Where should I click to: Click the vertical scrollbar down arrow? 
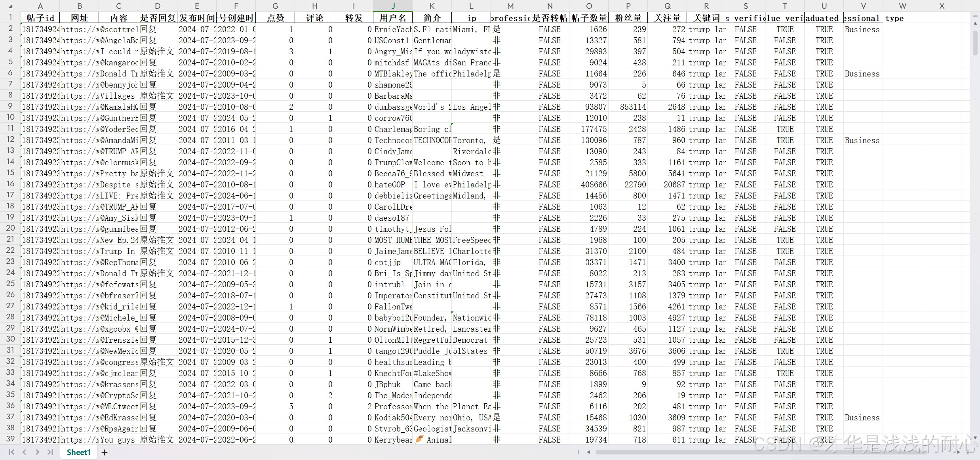(975, 438)
